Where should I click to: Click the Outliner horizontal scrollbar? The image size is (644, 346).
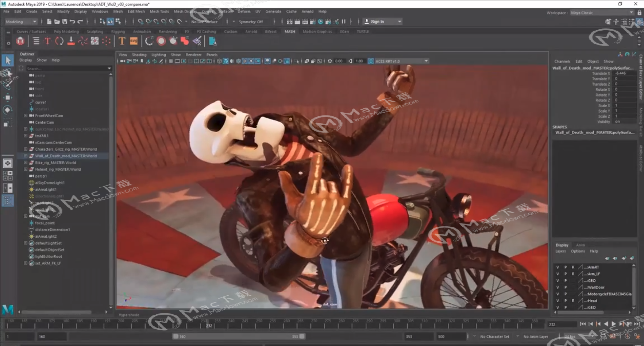tap(57, 312)
